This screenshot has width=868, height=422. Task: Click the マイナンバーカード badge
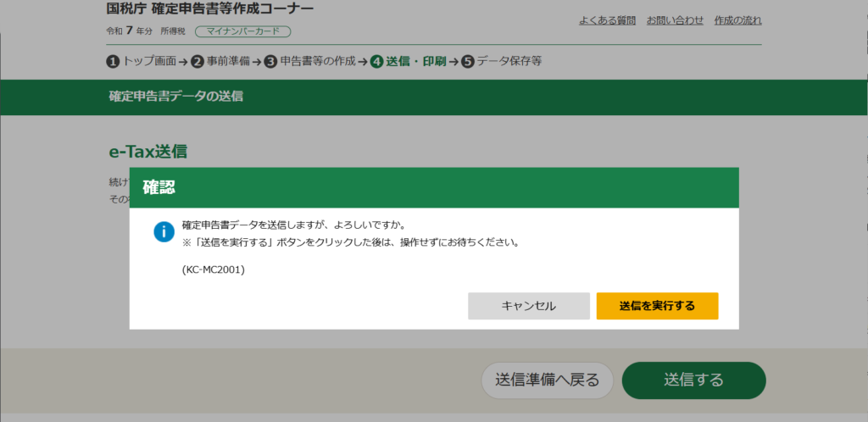[x=242, y=32]
